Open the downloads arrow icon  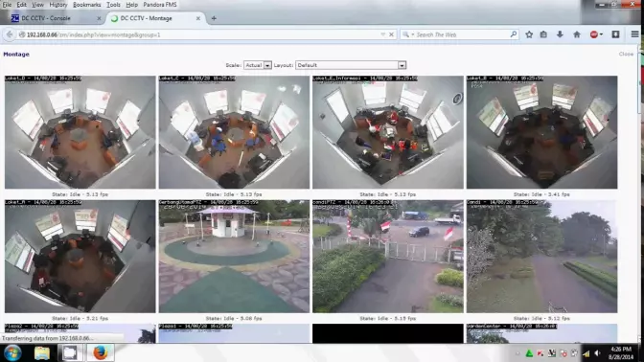pyautogui.click(x=560, y=34)
